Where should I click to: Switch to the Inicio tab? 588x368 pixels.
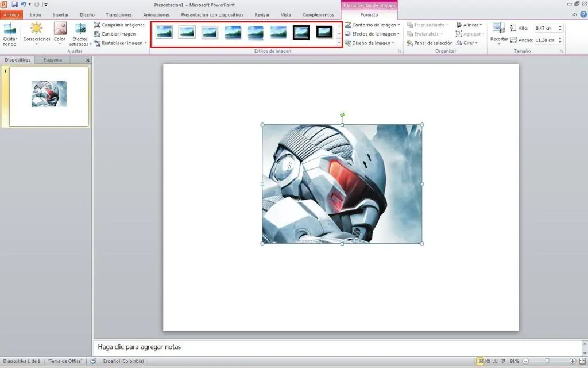(35, 14)
